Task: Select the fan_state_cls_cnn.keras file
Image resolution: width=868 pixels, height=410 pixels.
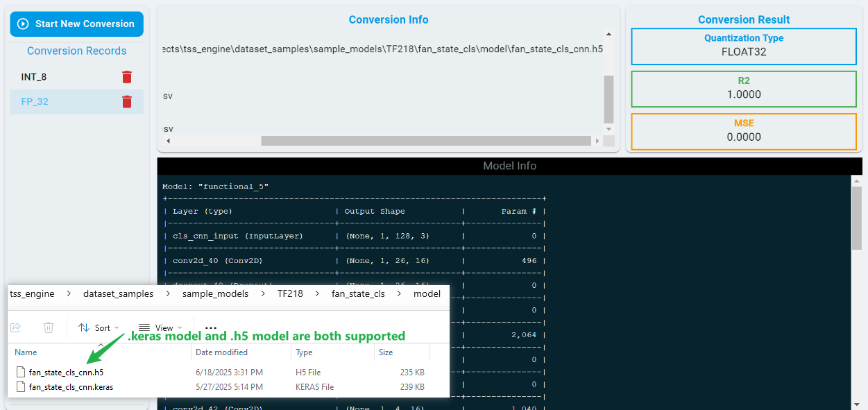Action: 71,387
